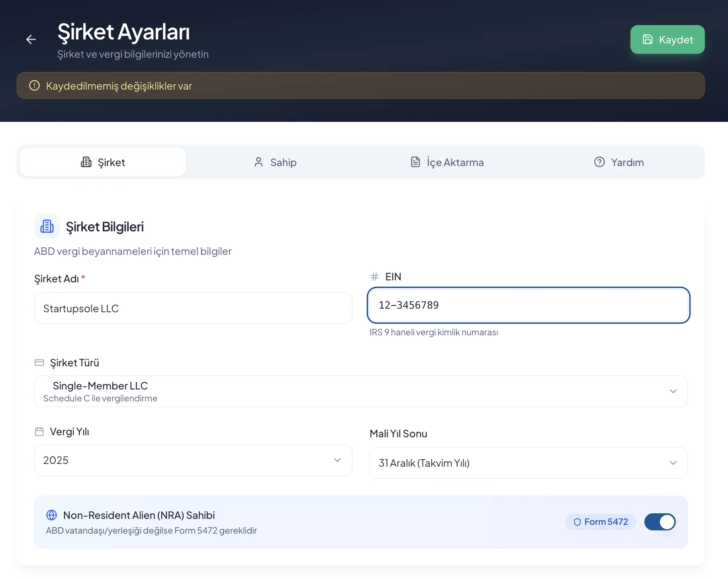The image size is (728, 579).
Task: Click the 'IRS 9 haneli vergi kimlik numarası' hint
Action: click(434, 332)
